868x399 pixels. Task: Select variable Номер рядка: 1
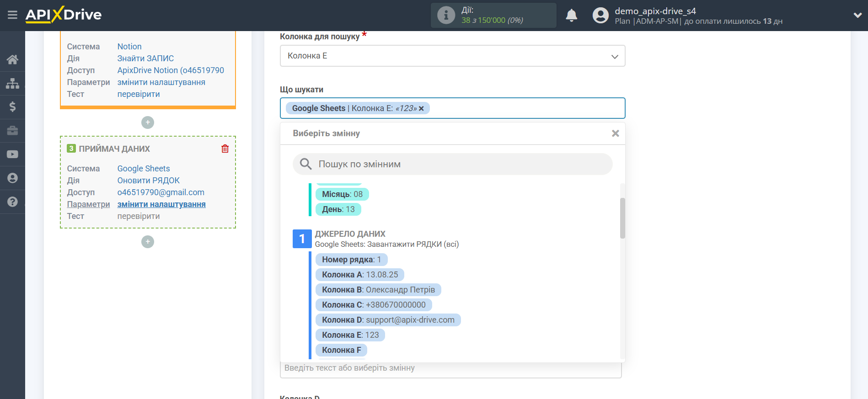coord(351,260)
